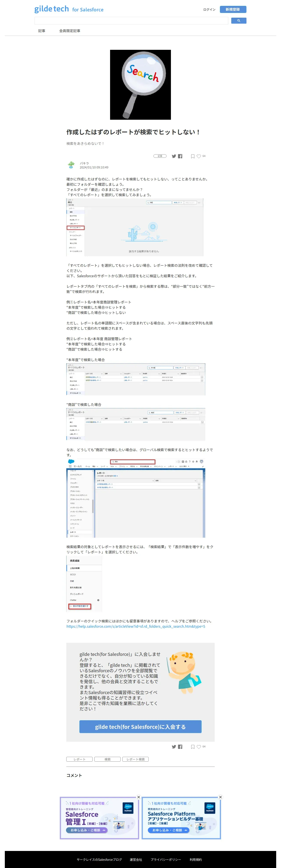Open the ログイン link
Screen dimensions: 281x868
click(x=209, y=9)
